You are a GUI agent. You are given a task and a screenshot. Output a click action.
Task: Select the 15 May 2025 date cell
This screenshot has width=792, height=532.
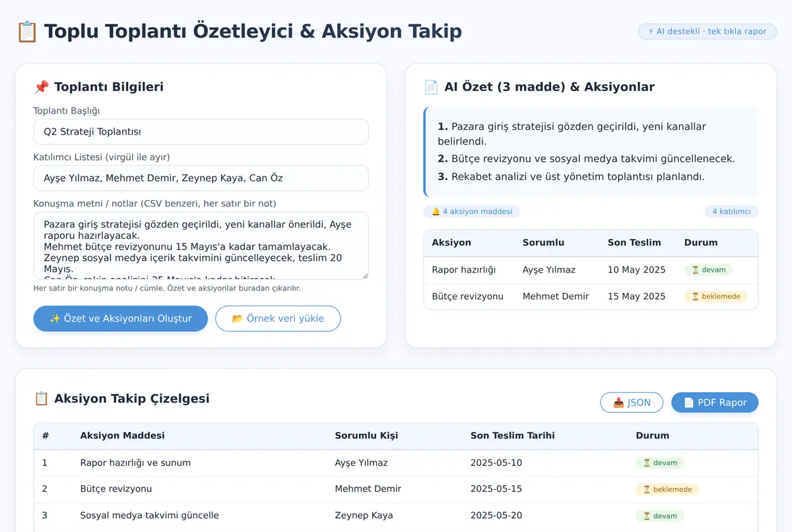pos(637,296)
